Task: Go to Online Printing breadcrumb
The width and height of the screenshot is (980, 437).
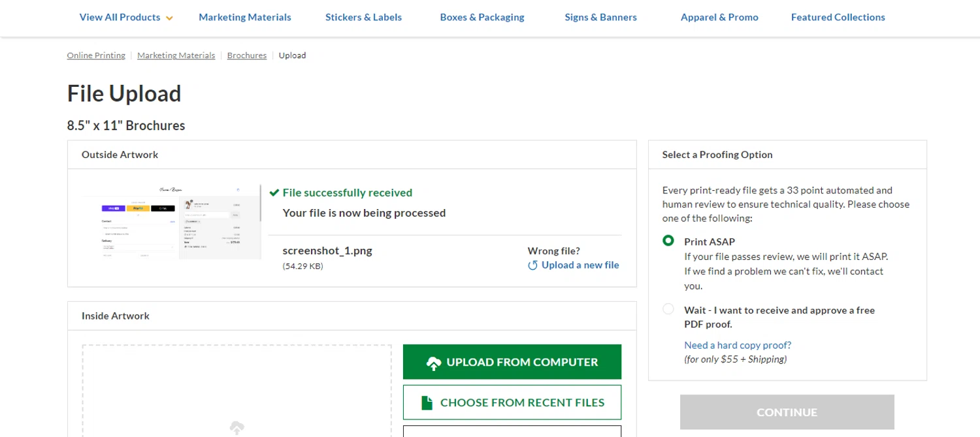Action: (x=96, y=56)
